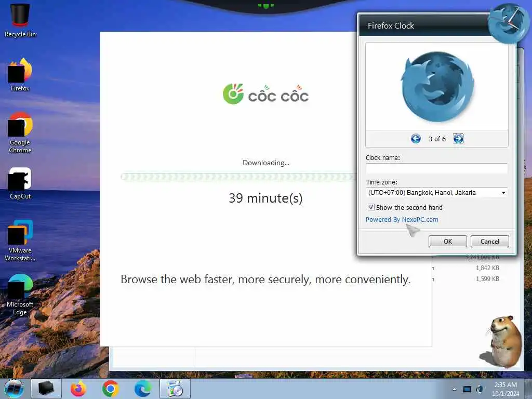
Task: Click the Browse the web faster tagline
Action: pos(265,279)
